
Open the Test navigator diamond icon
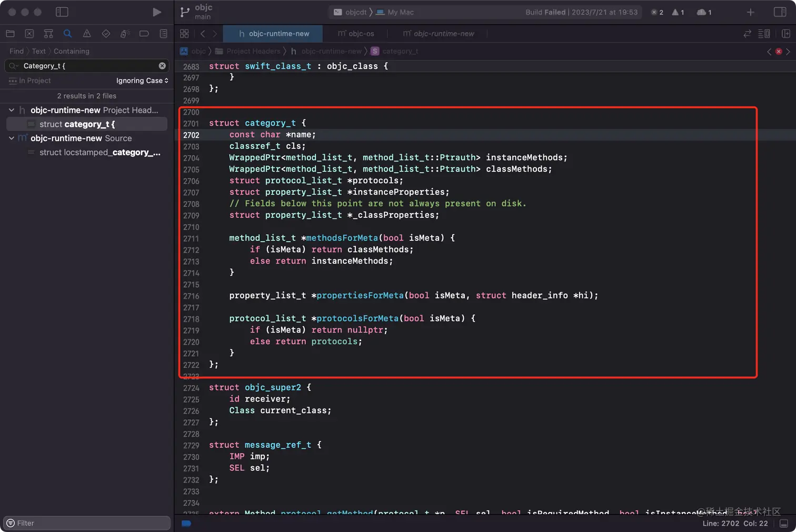(106, 34)
